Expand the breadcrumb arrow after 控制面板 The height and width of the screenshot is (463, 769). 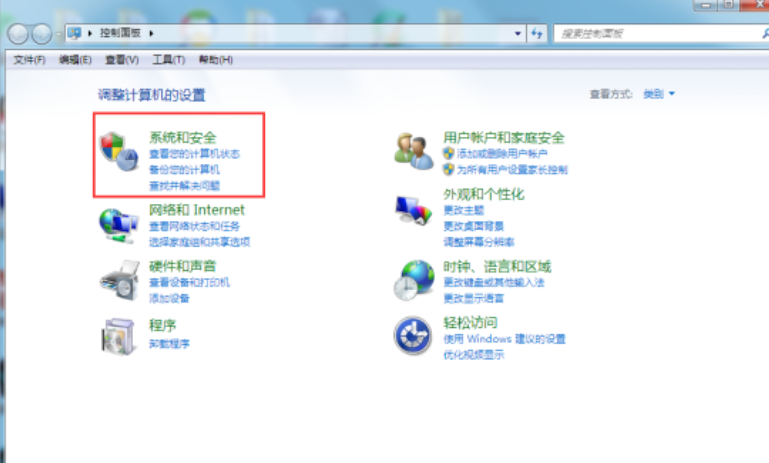[152, 33]
